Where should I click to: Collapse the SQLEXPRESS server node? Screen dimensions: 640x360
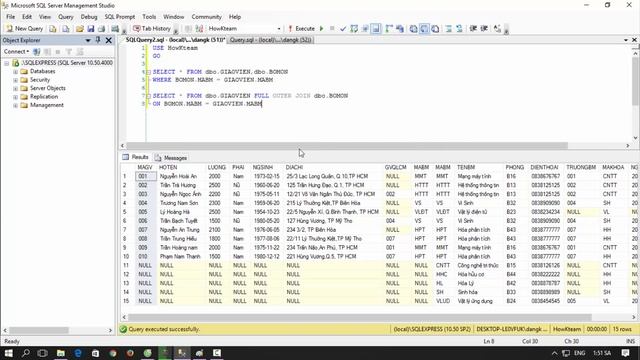pyautogui.click(x=7, y=63)
